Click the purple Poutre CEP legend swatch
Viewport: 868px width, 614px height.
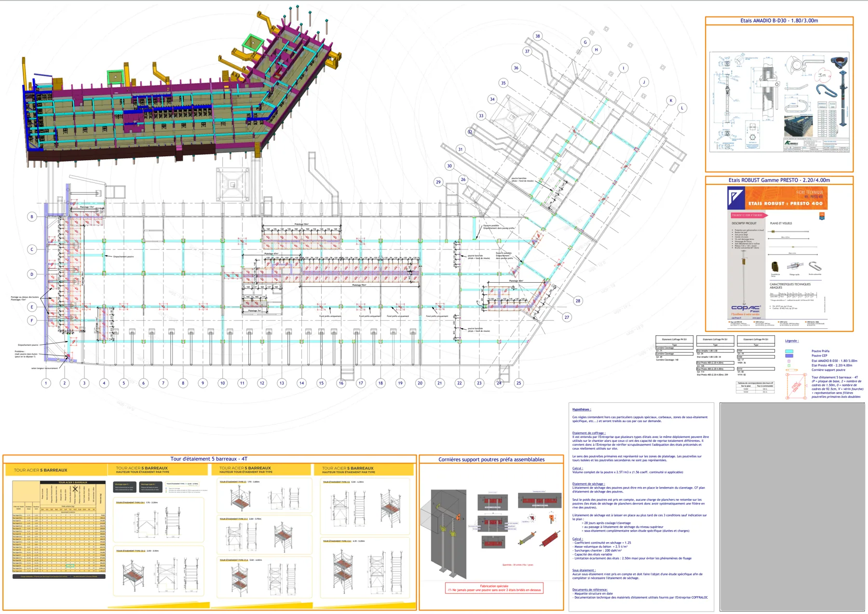[x=789, y=355]
